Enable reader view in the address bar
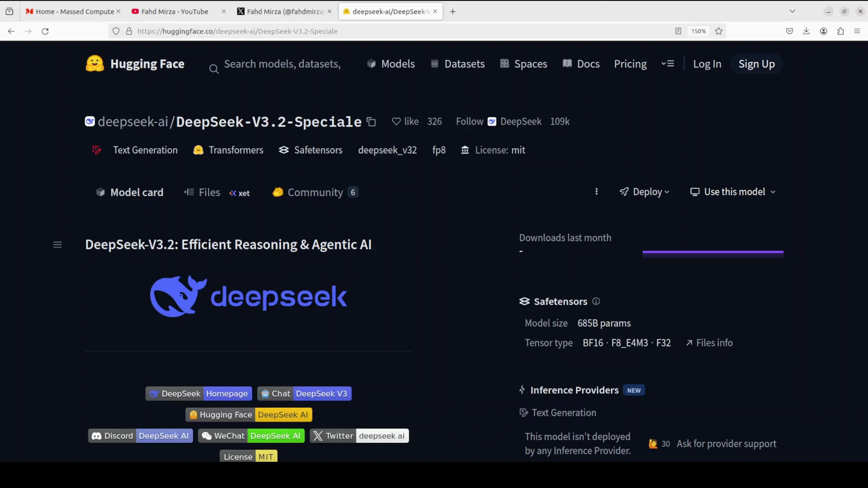Image resolution: width=868 pixels, height=488 pixels. click(x=678, y=31)
